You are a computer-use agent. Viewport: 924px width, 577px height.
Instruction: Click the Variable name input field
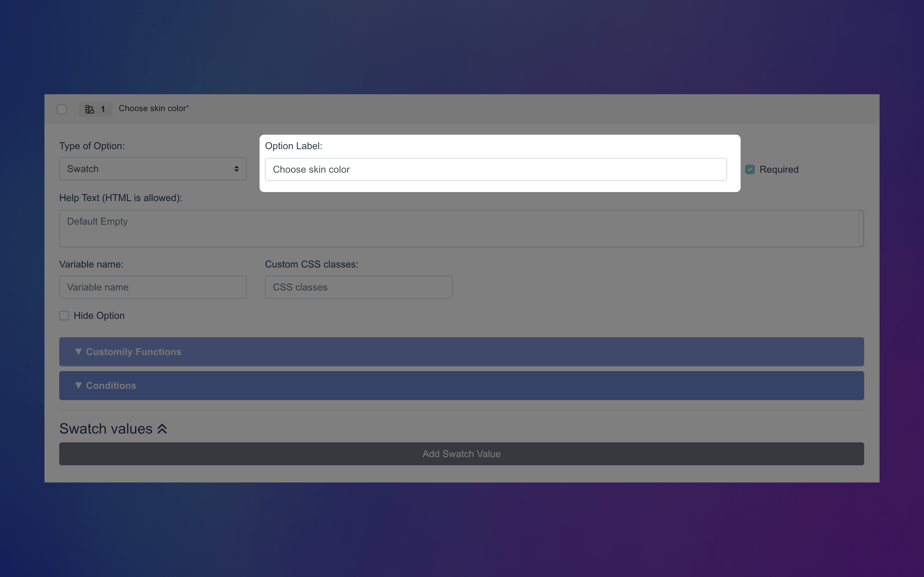(x=153, y=287)
